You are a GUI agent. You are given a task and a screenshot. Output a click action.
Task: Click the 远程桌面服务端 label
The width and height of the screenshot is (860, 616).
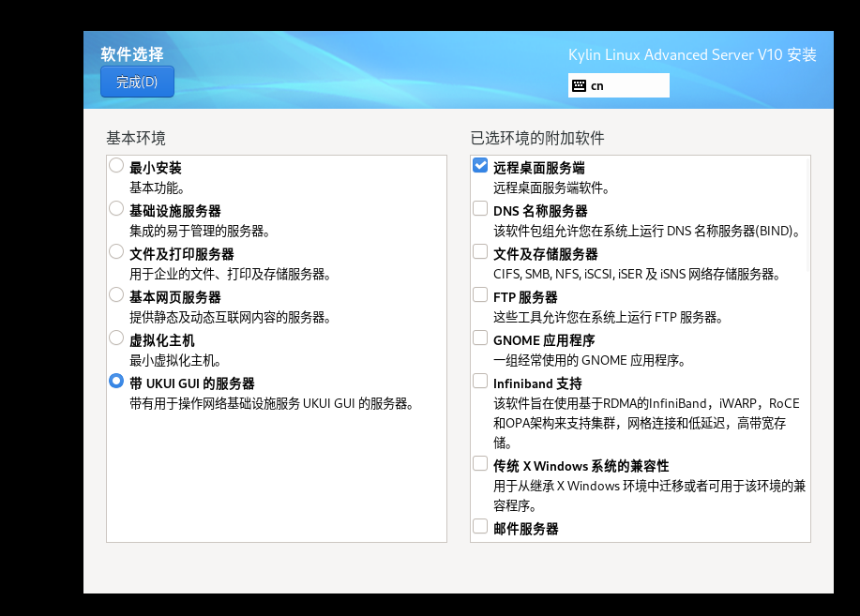(538, 168)
